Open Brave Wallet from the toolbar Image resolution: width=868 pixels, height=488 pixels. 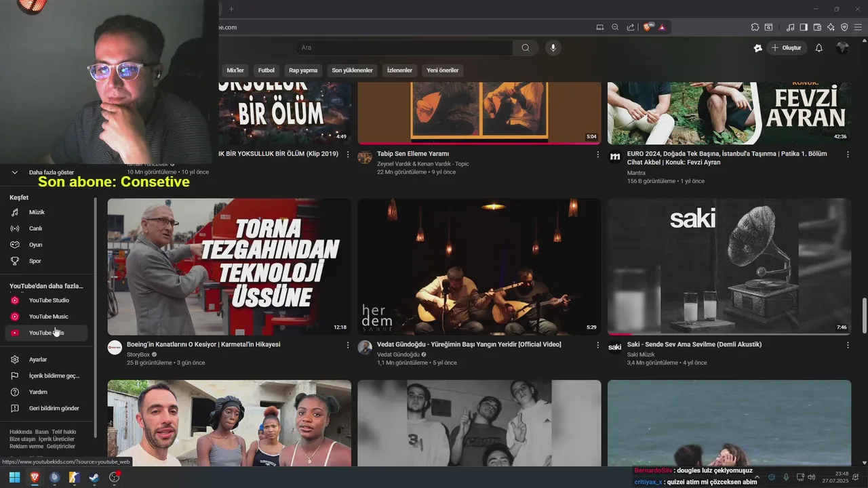tap(817, 27)
